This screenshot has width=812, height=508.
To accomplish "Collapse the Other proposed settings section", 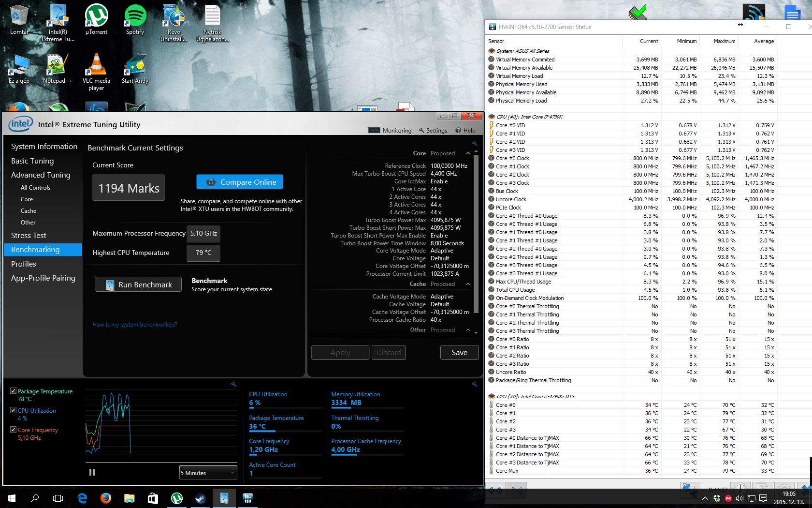I will click(468, 330).
